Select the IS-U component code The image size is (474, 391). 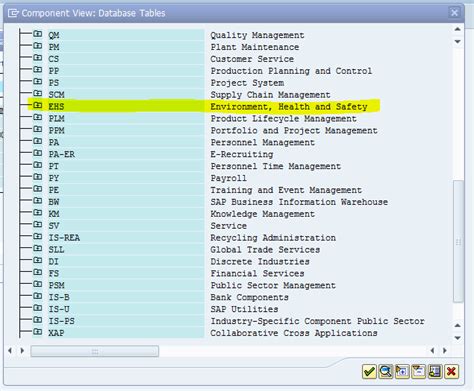point(59,309)
